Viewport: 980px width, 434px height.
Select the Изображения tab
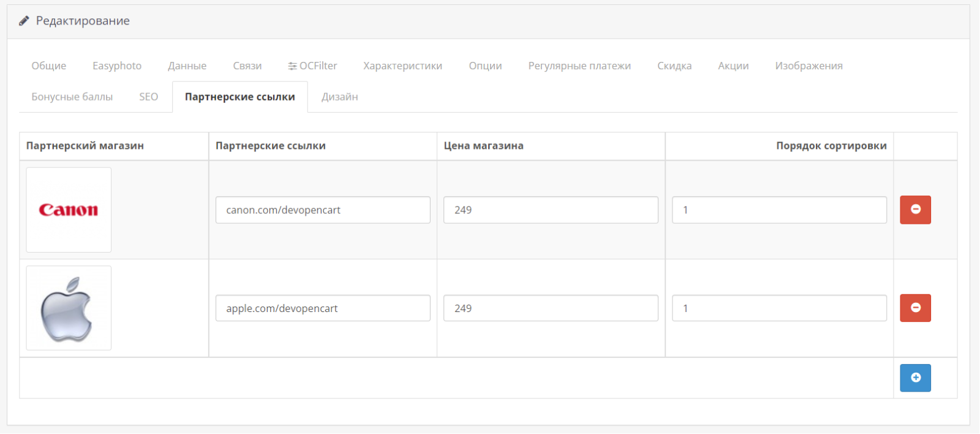[x=809, y=66]
